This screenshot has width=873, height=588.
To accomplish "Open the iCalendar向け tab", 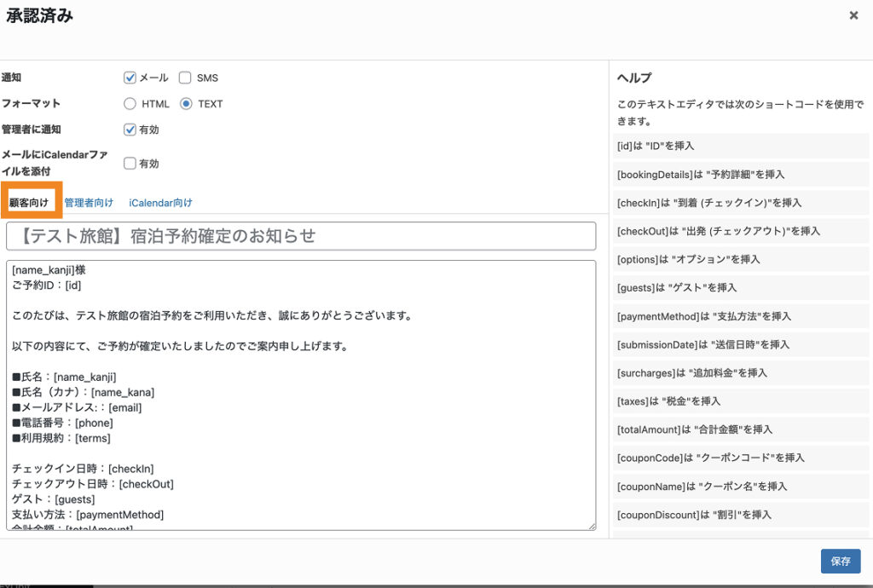I will tap(160, 203).
